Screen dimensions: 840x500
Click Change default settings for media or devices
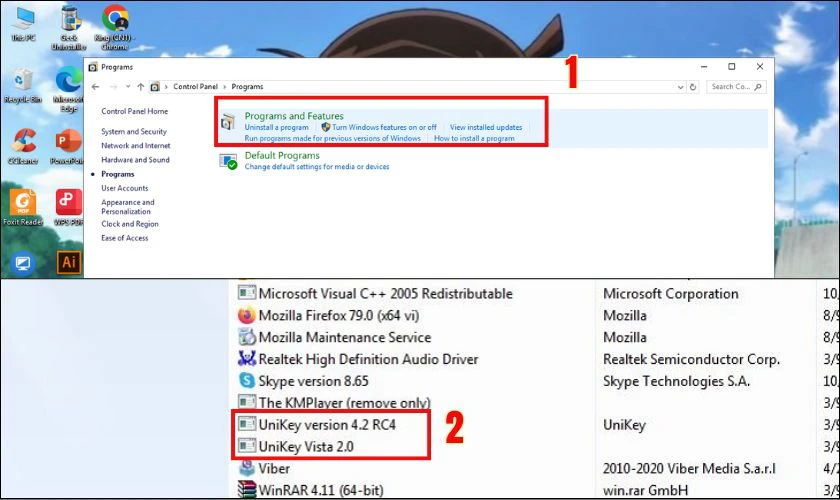click(317, 167)
